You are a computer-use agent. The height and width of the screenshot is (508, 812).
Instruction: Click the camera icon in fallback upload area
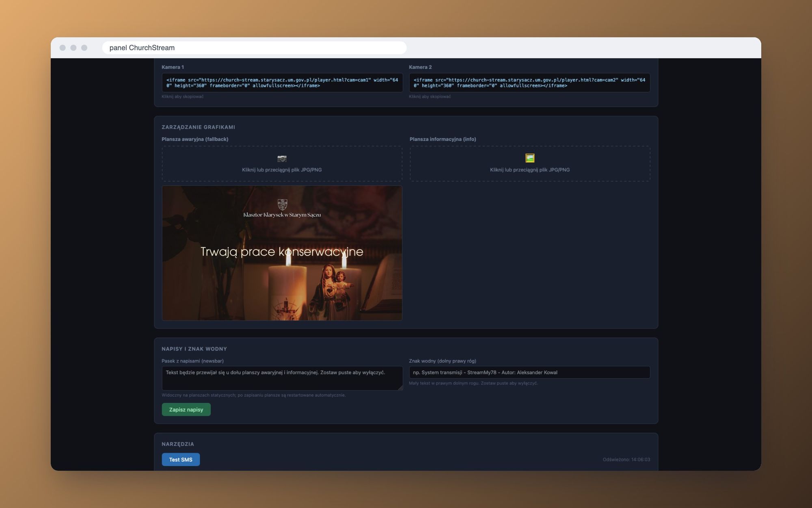tap(282, 158)
